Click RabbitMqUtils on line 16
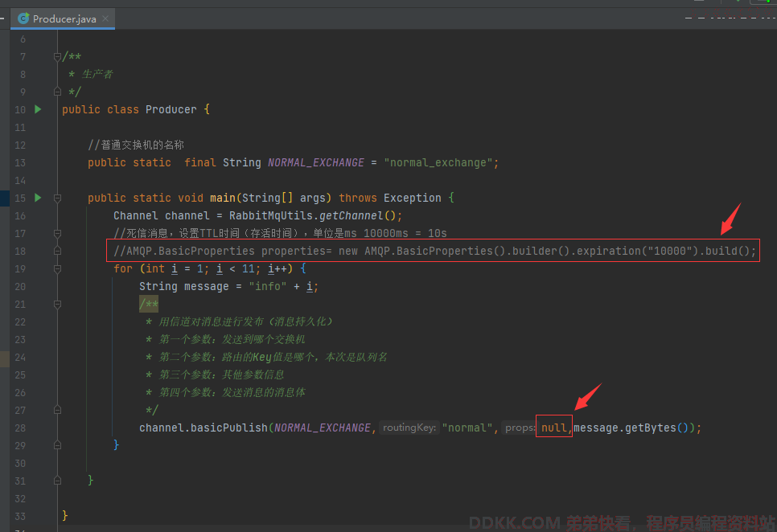This screenshot has height=532, width=777. click(270, 215)
